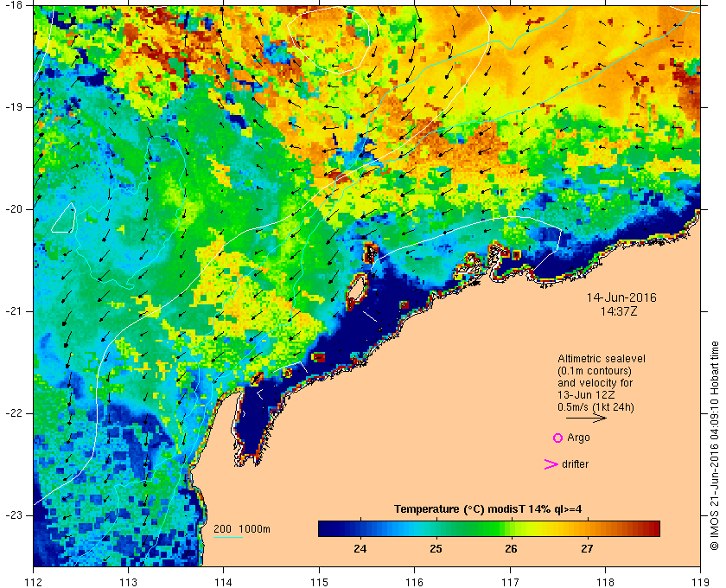Click the dark blue end of color bar

pos(324,528)
